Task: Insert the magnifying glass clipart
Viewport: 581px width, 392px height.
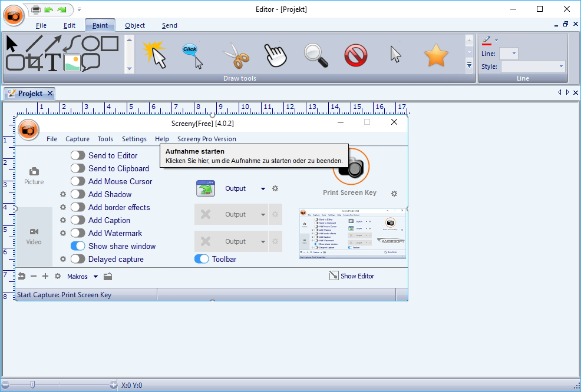Action: [316, 55]
